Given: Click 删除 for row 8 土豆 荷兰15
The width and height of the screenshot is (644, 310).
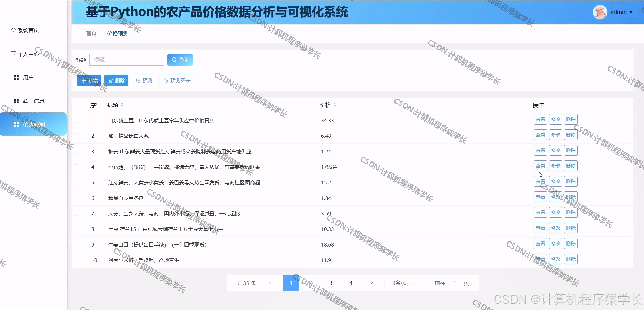Looking at the screenshot, I should tap(571, 228).
